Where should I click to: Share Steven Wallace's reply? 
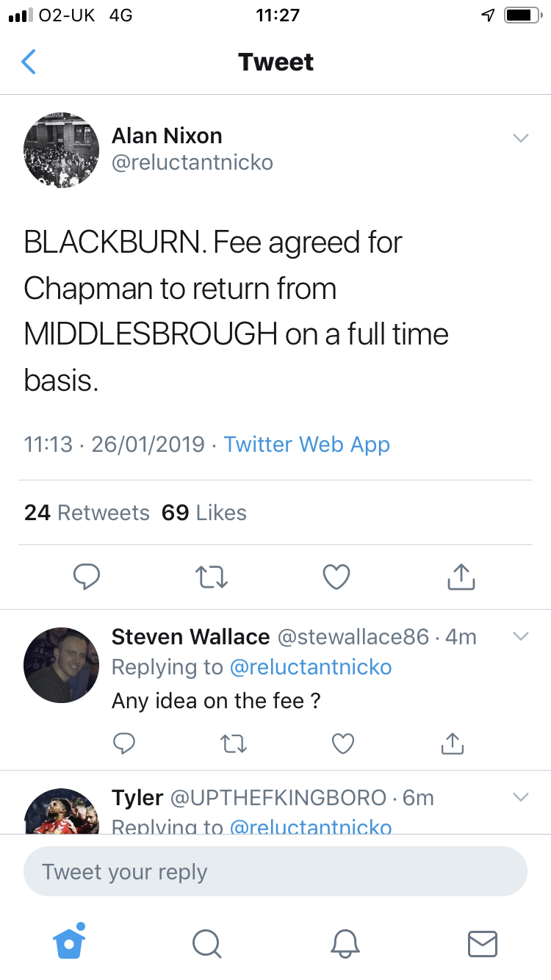tap(452, 743)
